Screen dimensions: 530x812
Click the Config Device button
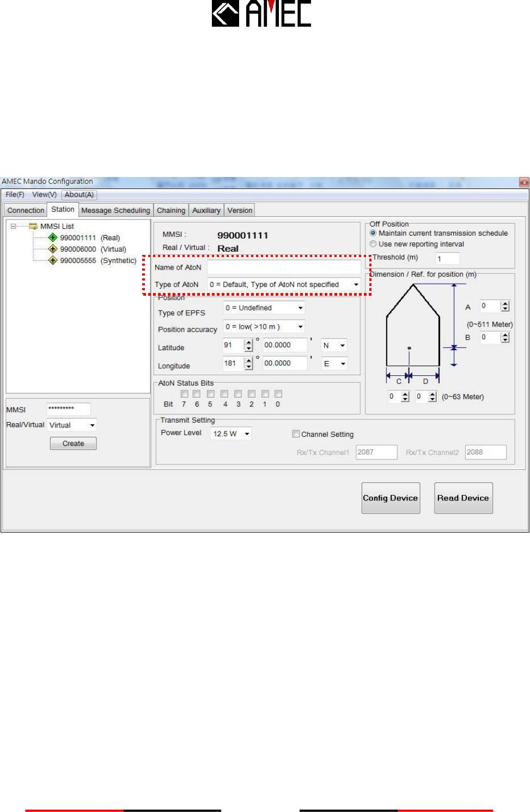(x=391, y=498)
